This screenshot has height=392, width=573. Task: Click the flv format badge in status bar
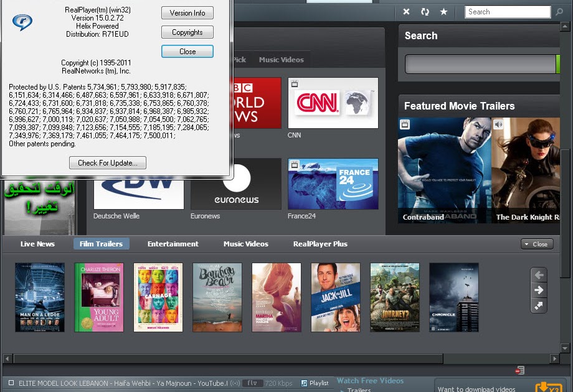[252, 383]
